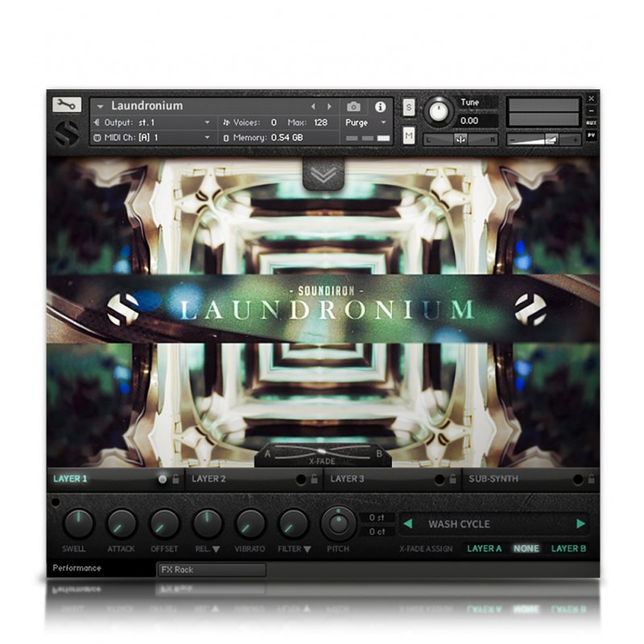644x644 pixels.
Task: Expand the Filter type dropdown arrow
Action: coord(308,549)
